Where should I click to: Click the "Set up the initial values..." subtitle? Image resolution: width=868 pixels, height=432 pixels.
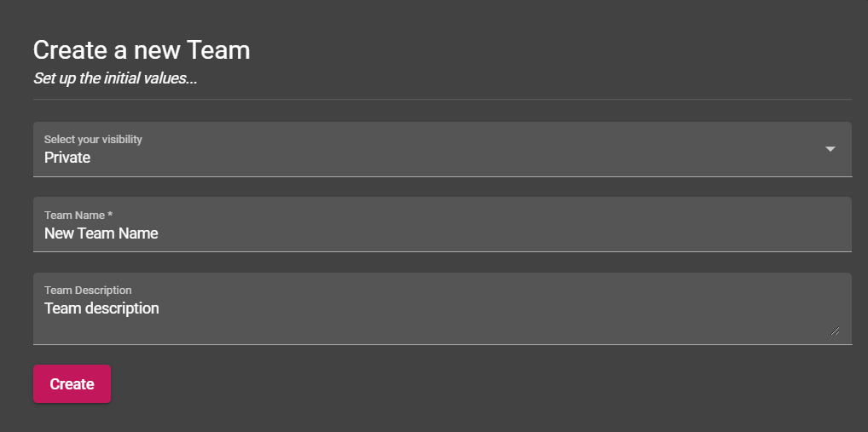(x=115, y=78)
